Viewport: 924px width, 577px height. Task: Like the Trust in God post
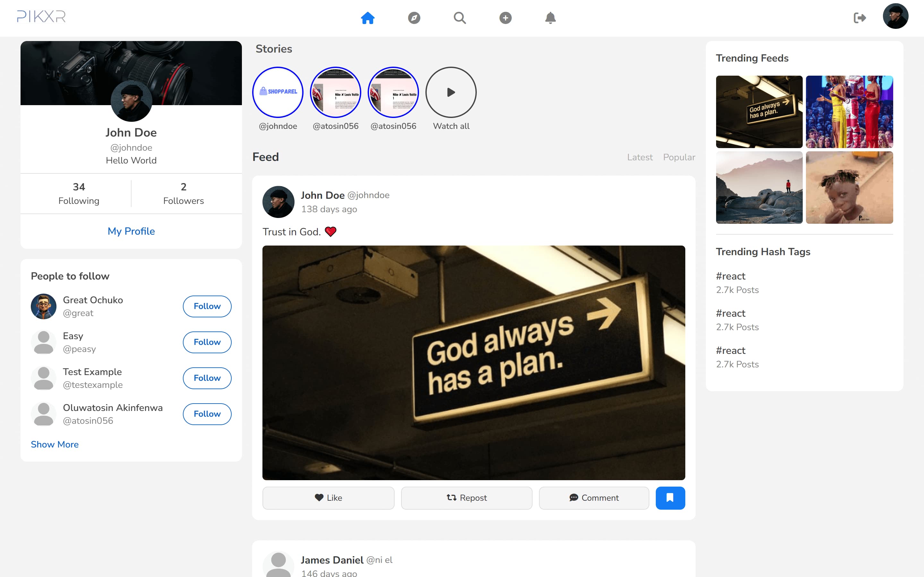click(x=328, y=498)
